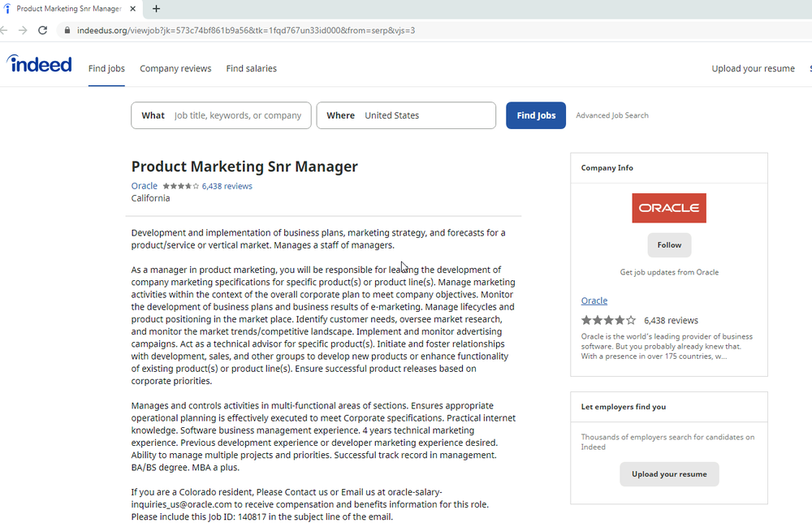Reload the page with the refresh icon
This screenshot has width=812, height=523.
coord(43,30)
